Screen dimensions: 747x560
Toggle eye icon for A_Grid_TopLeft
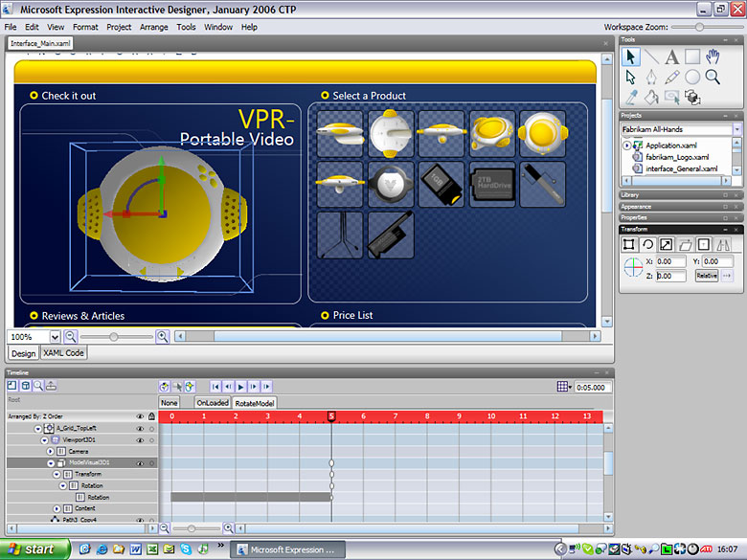tap(140, 428)
